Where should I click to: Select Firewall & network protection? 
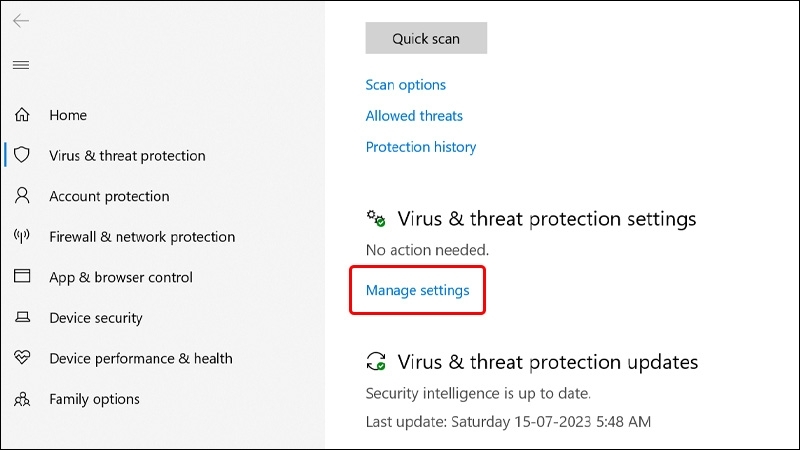point(142,237)
